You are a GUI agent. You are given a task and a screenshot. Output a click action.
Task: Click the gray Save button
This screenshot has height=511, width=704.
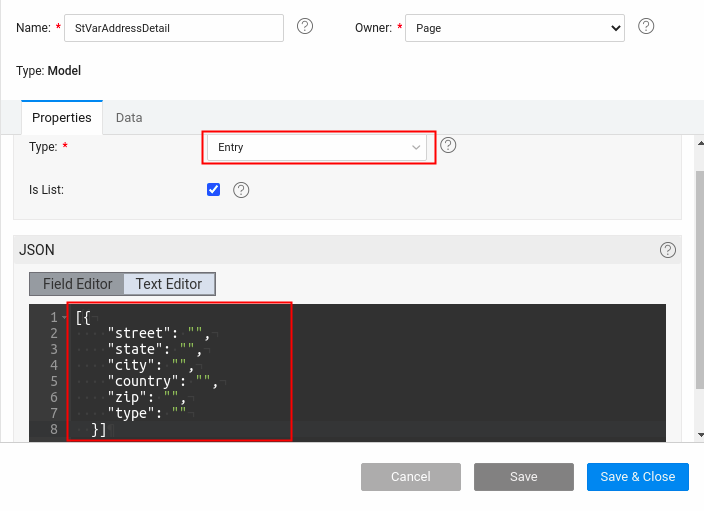(x=523, y=477)
